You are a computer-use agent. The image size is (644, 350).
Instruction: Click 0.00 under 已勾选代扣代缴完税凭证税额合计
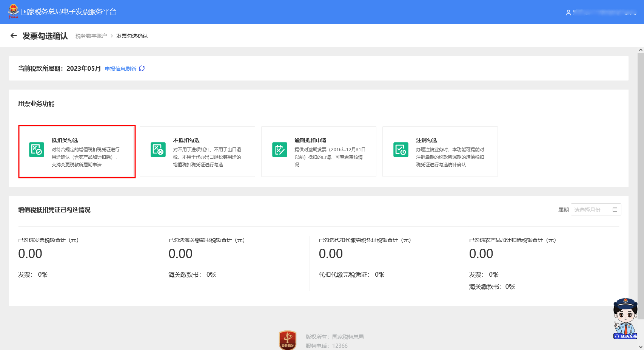[x=331, y=254]
